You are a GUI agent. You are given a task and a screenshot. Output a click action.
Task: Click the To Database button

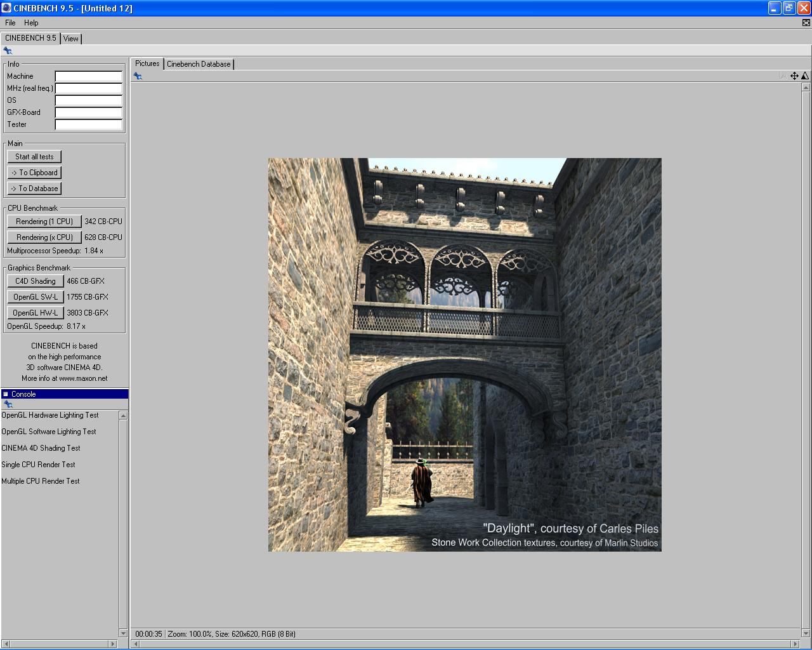point(34,189)
